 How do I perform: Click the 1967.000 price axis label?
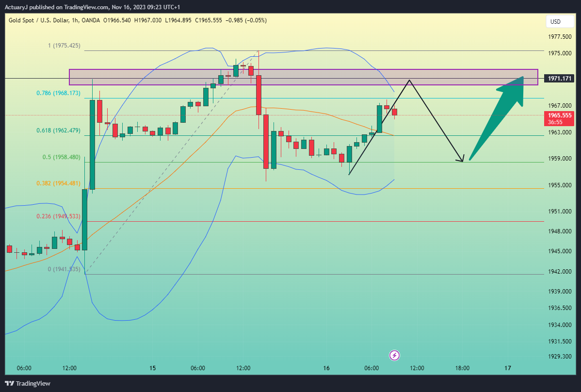pos(560,106)
